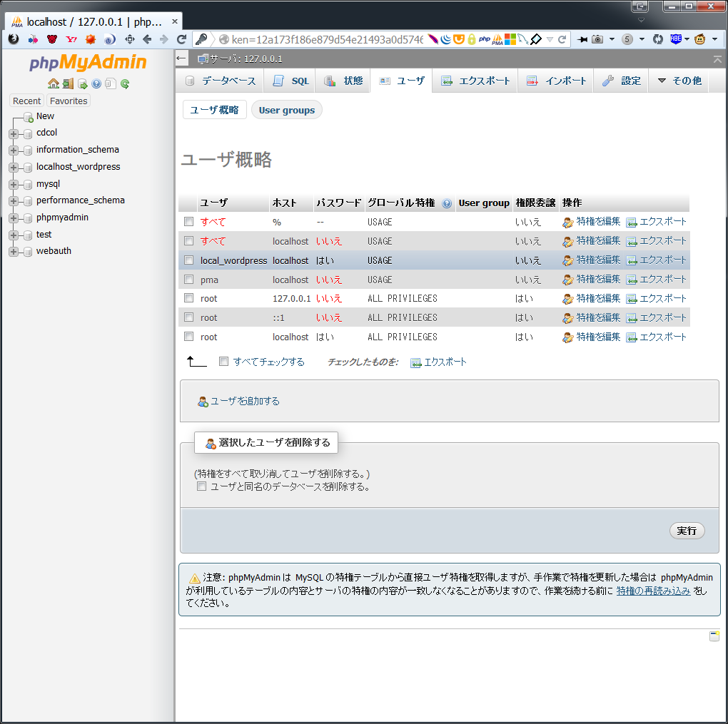Click the padlock icon in the address bar

click(x=472, y=39)
